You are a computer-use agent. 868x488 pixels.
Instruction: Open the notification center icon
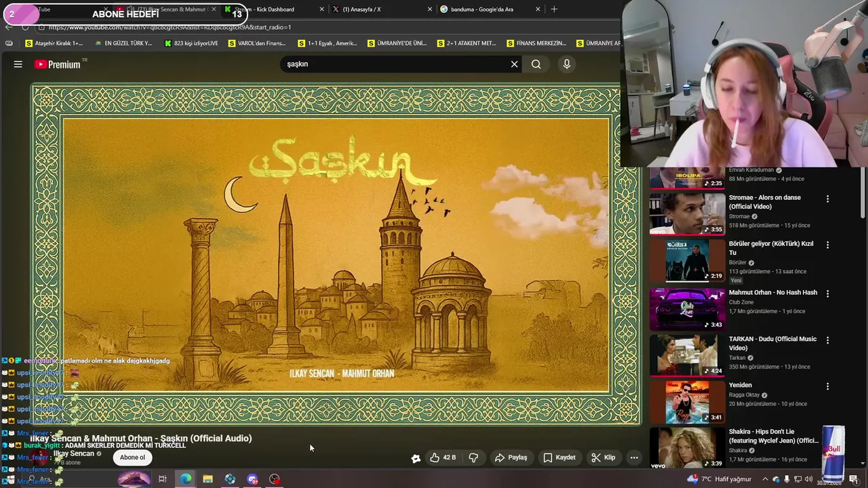pyautogui.click(x=854, y=479)
